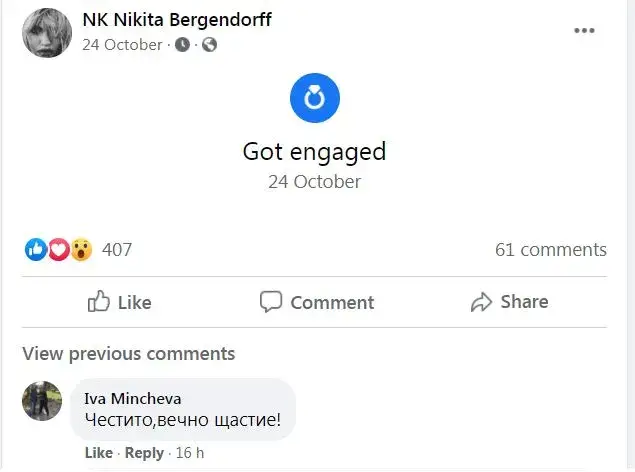This screenshot has width=635, height=472.
Task: Click the clock icon beside the post date
Action: click(183, 45)
